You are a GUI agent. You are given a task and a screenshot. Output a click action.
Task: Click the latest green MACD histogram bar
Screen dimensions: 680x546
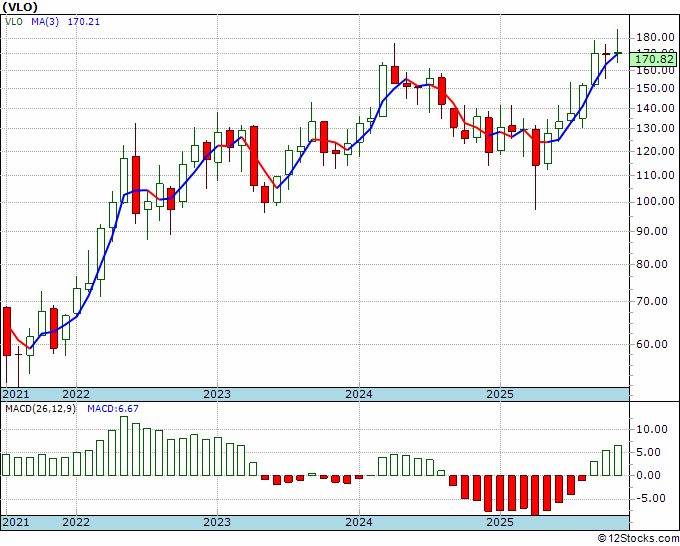[x=618, y=460]
